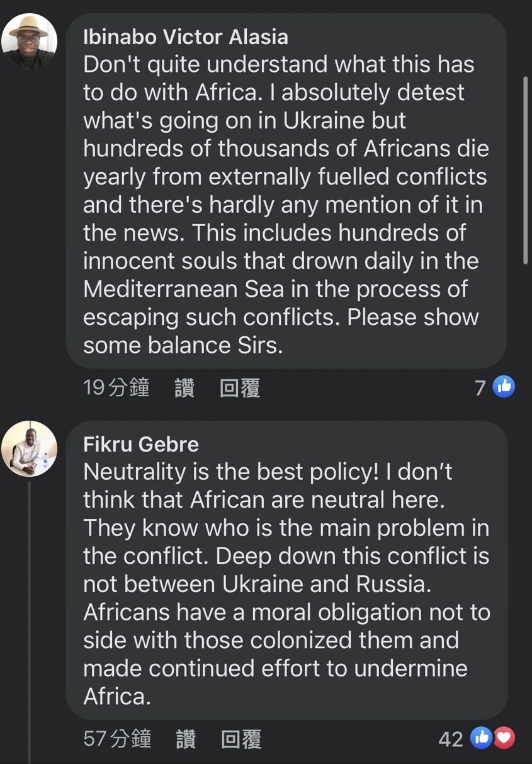Click the 57分鐘 timestamp
The height and width of the screenshot is (764, 532).
pos(117,738)
